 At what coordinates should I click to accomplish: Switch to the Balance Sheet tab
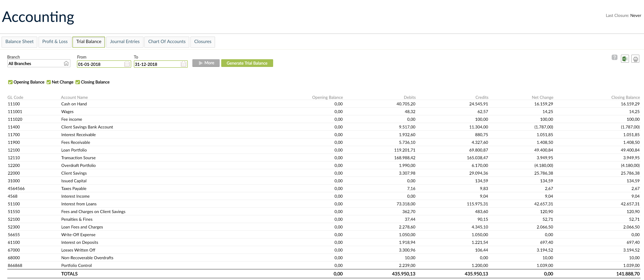[19, 42]
